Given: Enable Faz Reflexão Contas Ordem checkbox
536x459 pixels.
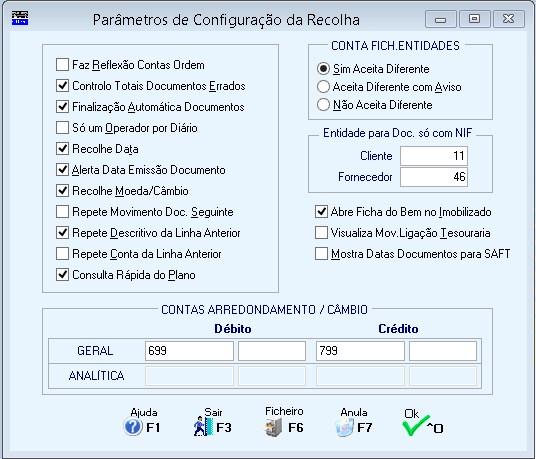Looking at the screenshot, I should point(62,64).
